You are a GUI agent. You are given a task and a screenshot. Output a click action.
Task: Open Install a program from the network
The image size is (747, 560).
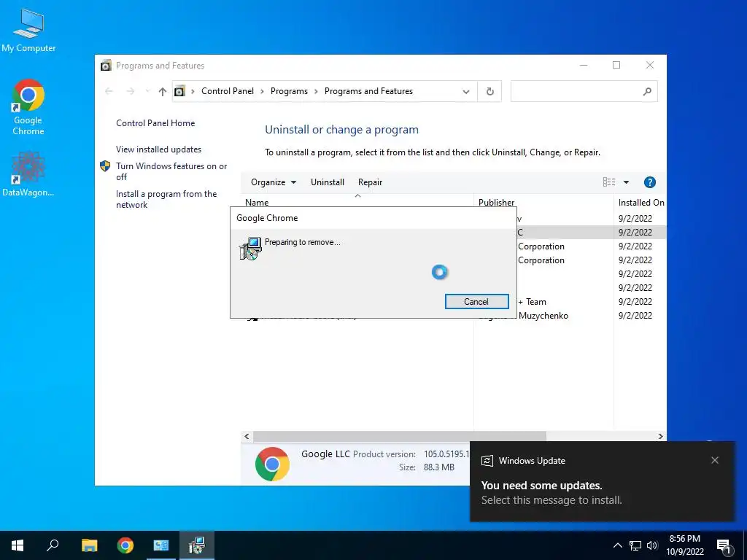[166, 199]
